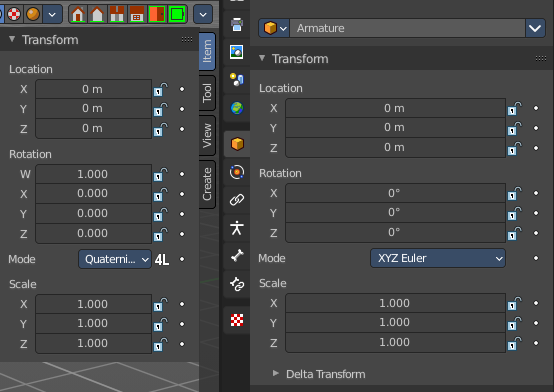Collapse the sidebar Transform panel
The image size is (554, 392).
tap(12, 39)
